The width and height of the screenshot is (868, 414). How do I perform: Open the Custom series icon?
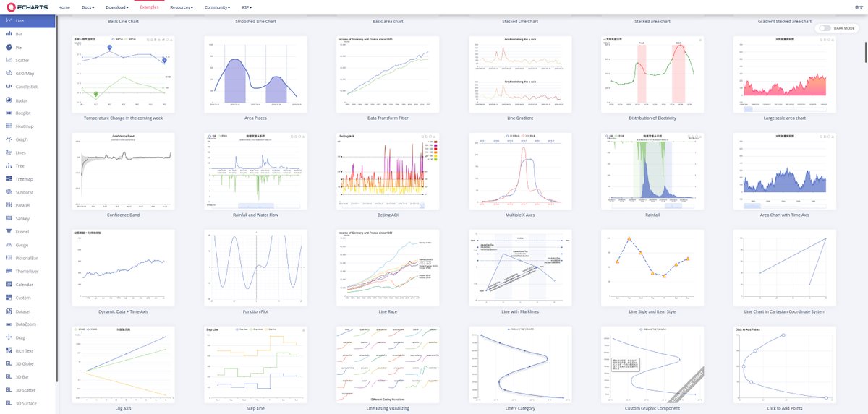point(7,297)
